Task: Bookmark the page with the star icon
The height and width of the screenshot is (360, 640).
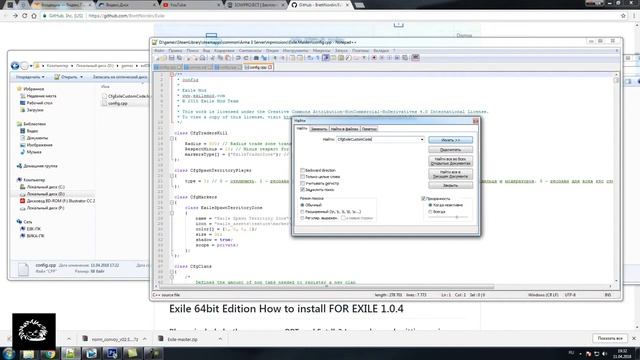Action: click(x=623, y=16)
